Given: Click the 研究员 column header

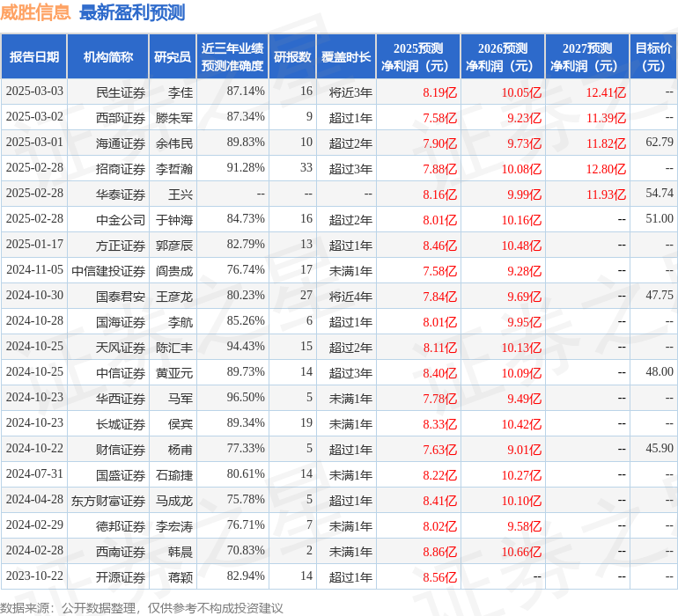Looking at the screenshot, I should pos(173,57).
